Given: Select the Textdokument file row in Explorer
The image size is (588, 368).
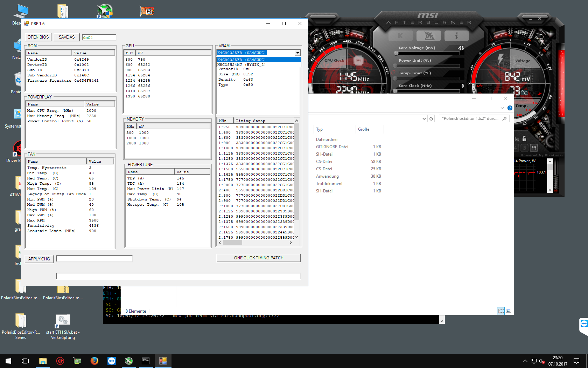Looking at the screenshot, I should 349,184.
